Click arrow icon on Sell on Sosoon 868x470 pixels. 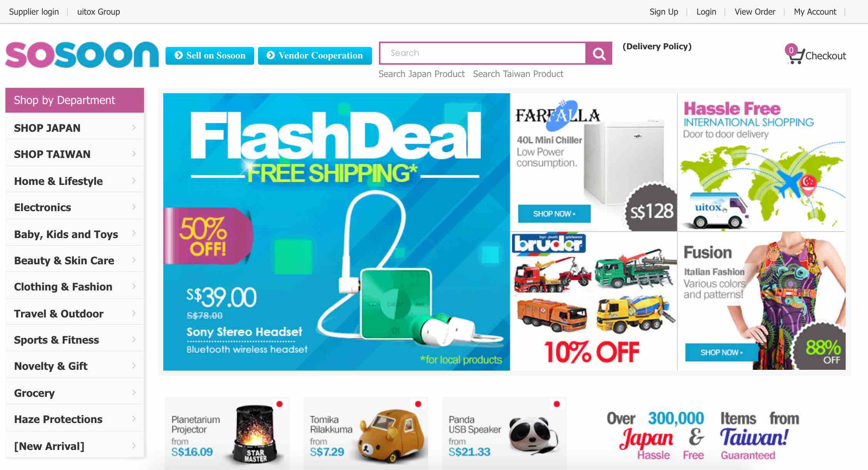[x=178, y=55]
